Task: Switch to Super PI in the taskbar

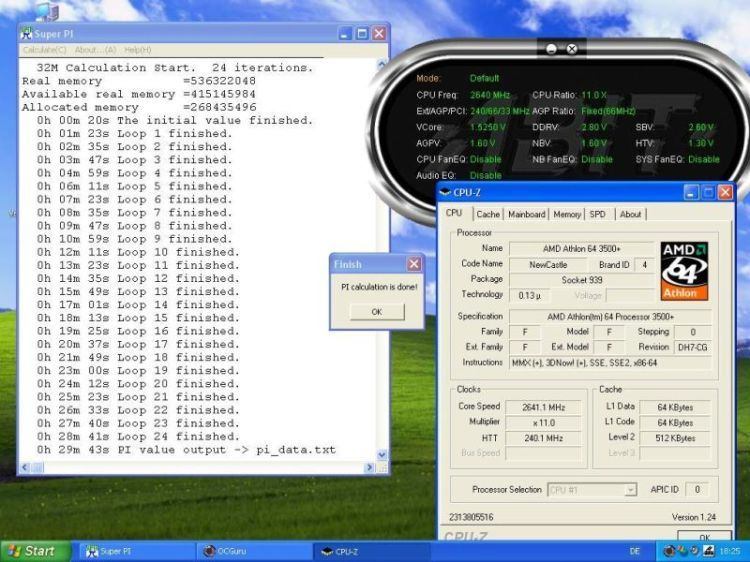Action: (135, 551)
